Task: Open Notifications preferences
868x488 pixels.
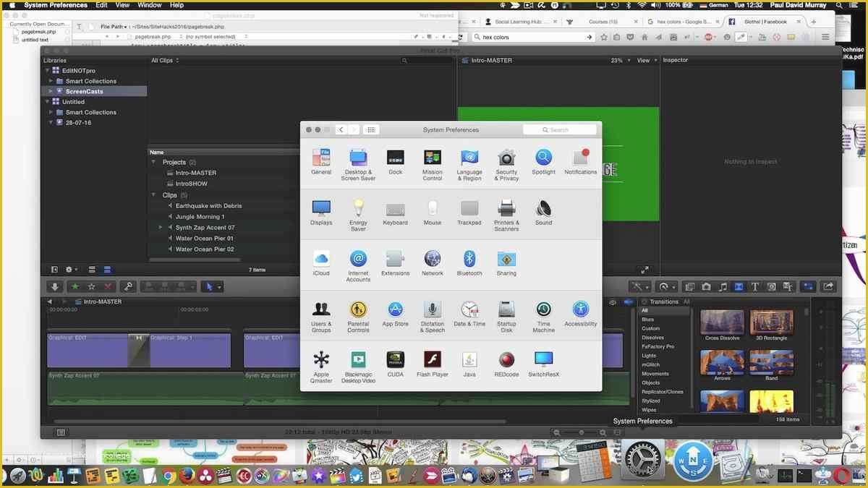Action: coord(581,163)
